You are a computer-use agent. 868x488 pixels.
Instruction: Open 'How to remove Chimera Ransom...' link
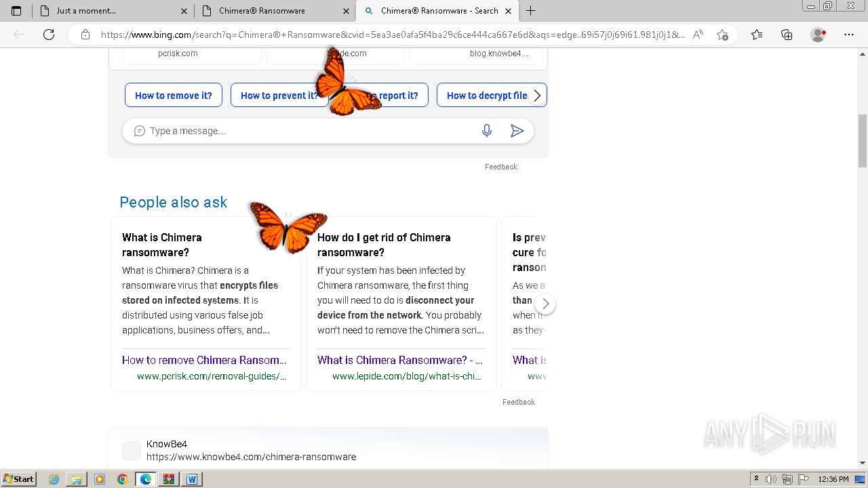pyautogui.click(x=205, y=360)
